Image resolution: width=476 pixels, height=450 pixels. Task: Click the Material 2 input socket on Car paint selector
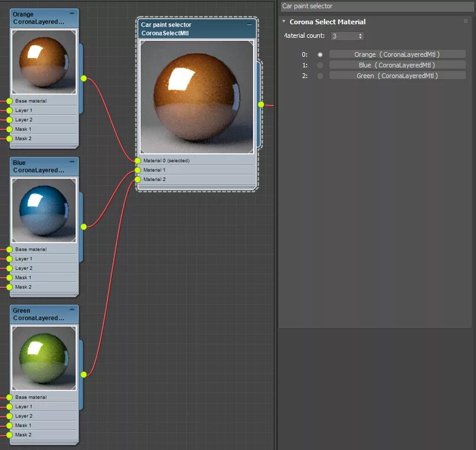pyautogui.click(x=138, y=179)
